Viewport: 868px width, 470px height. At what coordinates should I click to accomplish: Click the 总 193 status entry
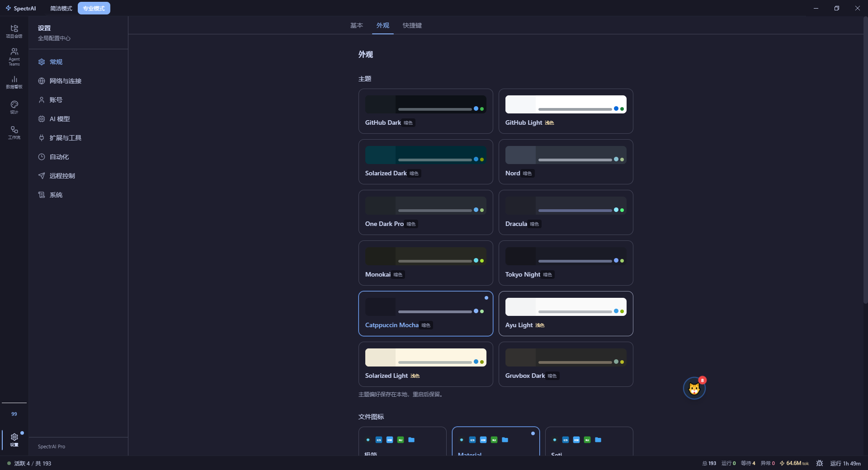pyautogui.click(x=709, y=463)
